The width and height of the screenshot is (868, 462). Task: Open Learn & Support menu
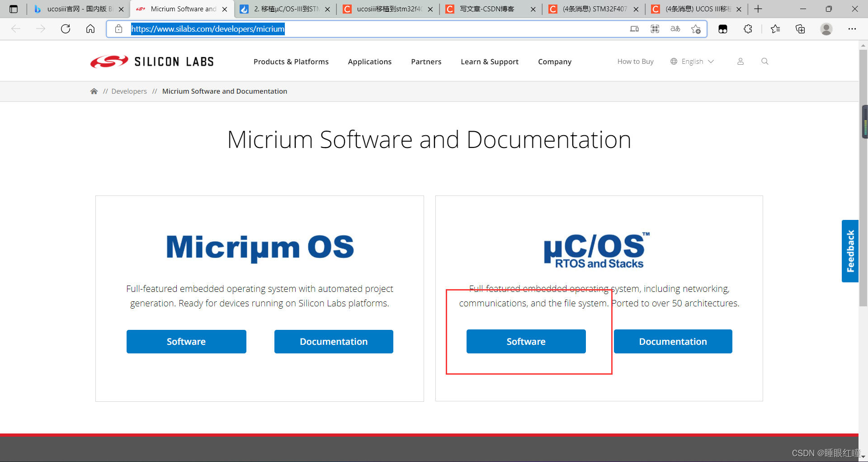(x=490, y=62)
